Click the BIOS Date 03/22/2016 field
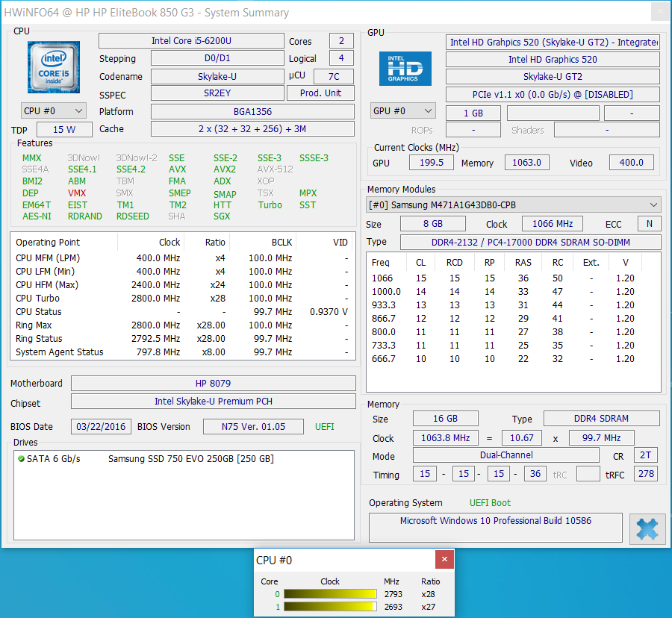The height and width of the screenshot is (618, 672). coord(101,427)
